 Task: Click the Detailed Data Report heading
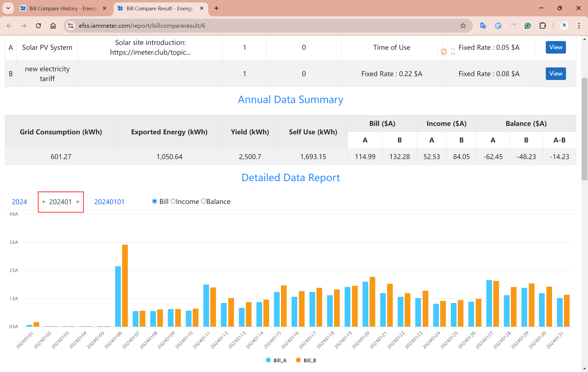[x=290, y=178]
